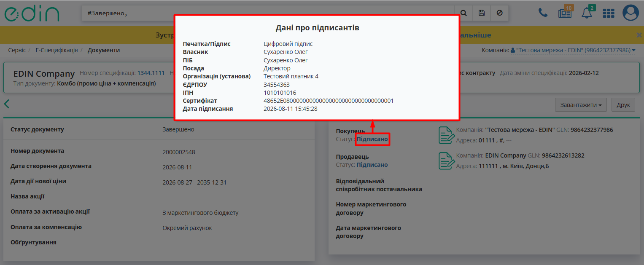Open the phone support icon
The image size is (644, 265).
[543, 13]
